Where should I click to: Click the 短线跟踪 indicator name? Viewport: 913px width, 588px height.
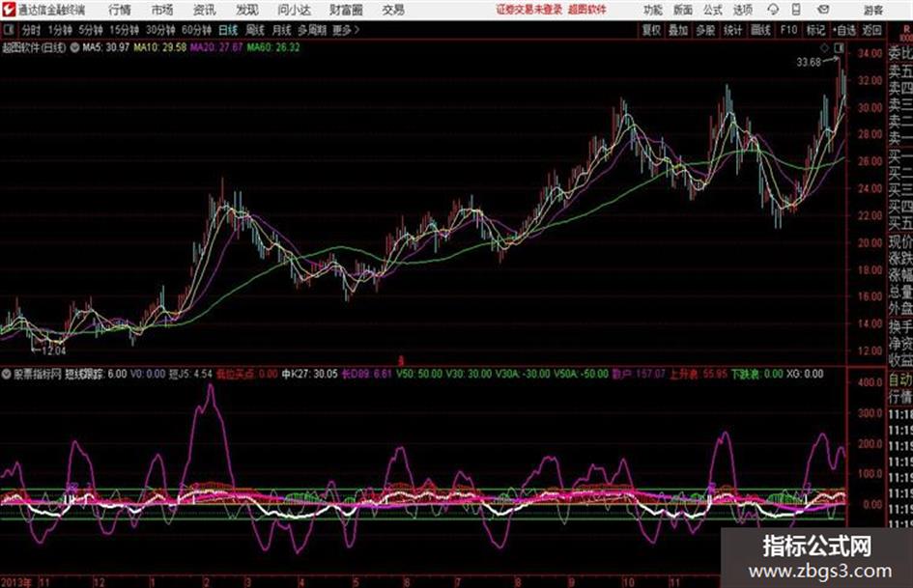84,374
